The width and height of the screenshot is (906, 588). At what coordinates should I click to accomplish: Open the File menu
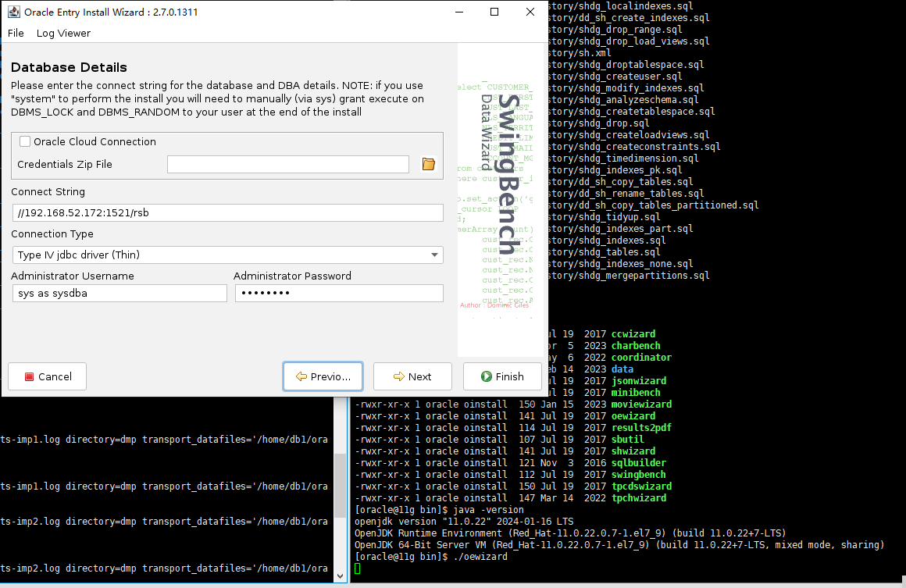(x=16, y=33)
